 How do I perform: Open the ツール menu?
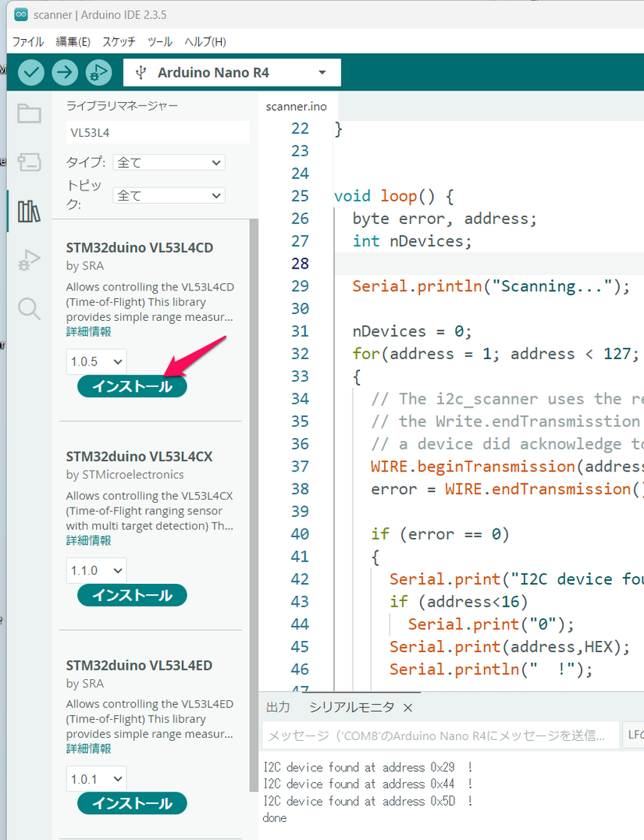[160, 41]
